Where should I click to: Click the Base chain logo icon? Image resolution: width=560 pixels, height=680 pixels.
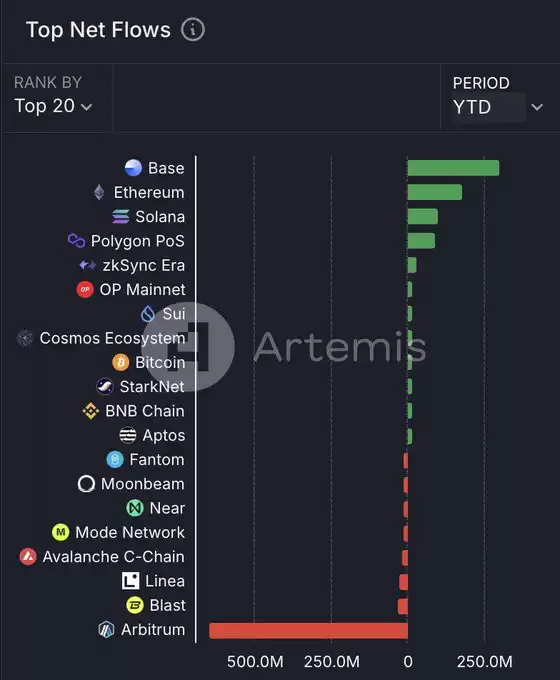(x=133, y=168)
